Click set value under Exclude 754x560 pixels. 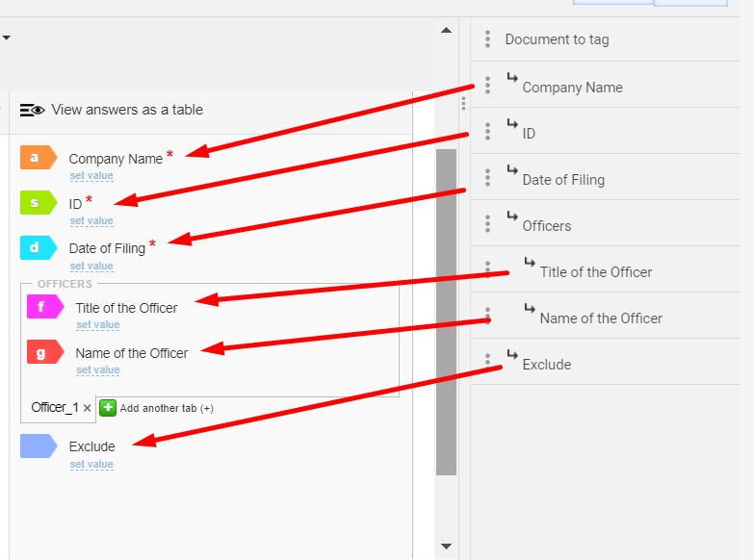91,465
